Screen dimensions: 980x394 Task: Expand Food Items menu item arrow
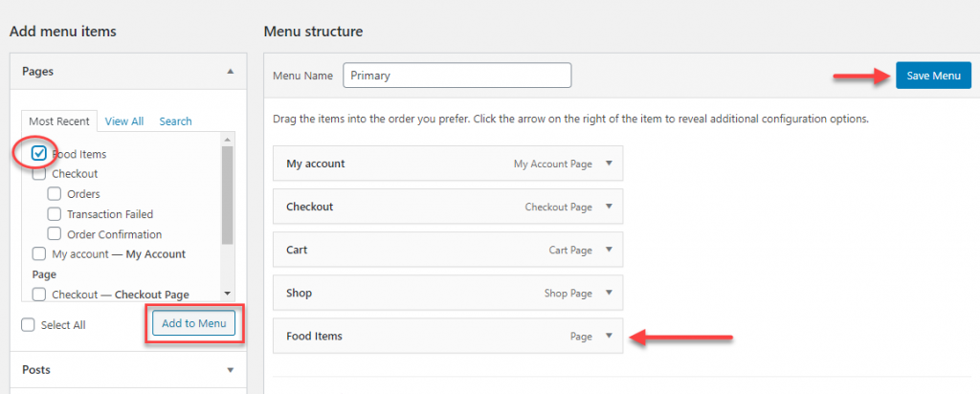coord(610,336)
